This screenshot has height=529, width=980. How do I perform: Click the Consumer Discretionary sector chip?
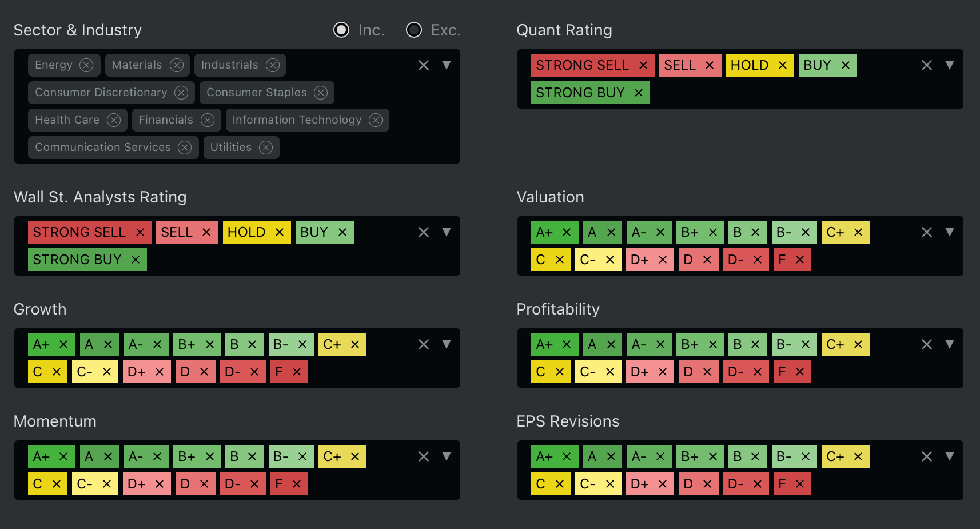pyautogui.click(x=101, y=93)
